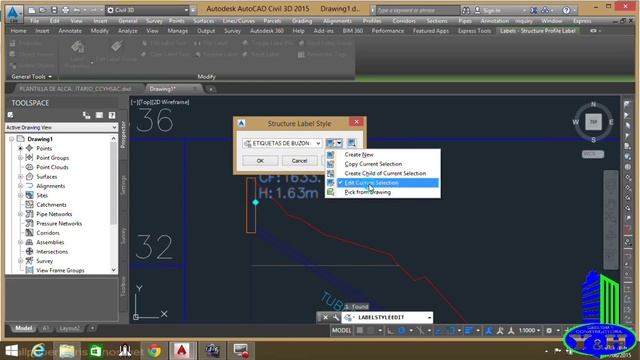640x360 pixels.
Task: Click the style edit split-button arrow
Action: [339, 143]
